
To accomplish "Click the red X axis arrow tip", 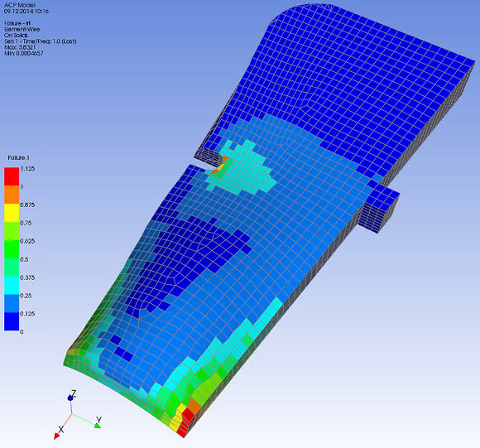I will tap(56, 436).
